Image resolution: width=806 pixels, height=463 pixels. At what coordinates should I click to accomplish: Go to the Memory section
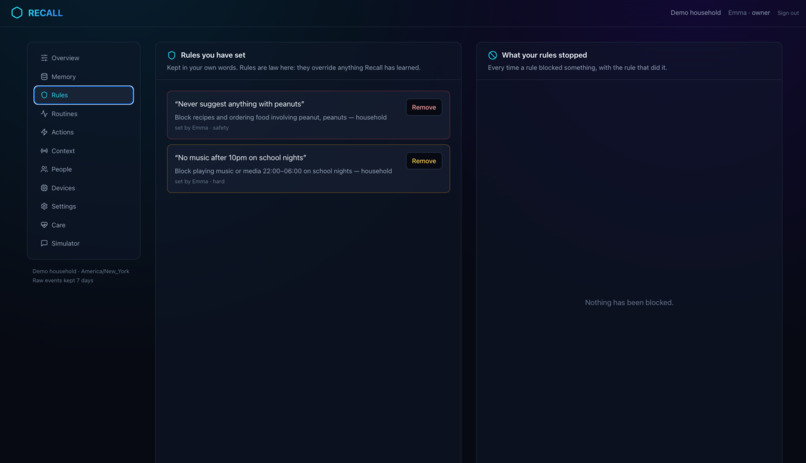pyautogui.click(x=84, y=77)
